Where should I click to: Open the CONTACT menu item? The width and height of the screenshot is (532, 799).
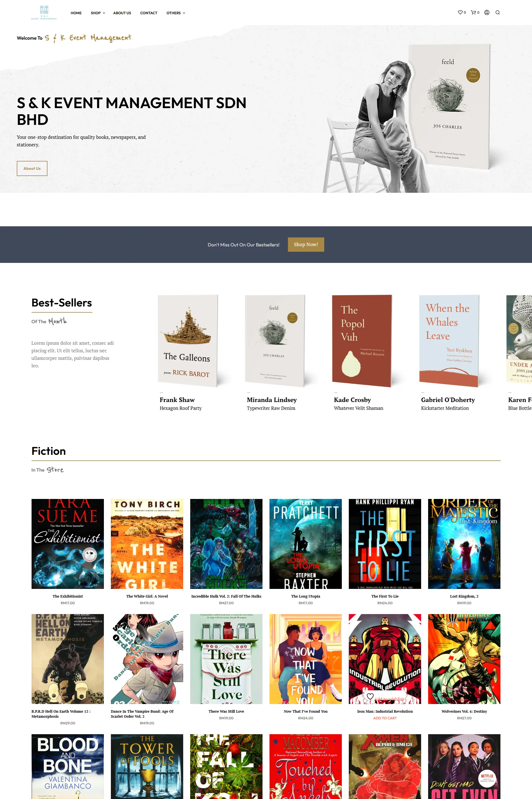tap(149, 13)
